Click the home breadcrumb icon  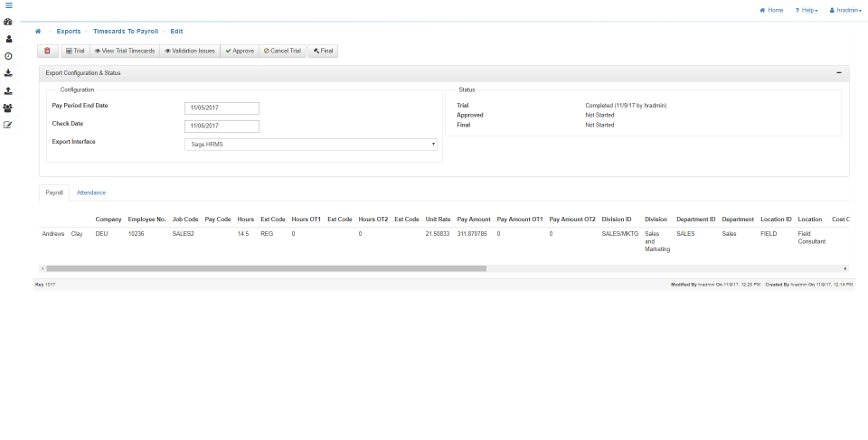tap(38, 32)
